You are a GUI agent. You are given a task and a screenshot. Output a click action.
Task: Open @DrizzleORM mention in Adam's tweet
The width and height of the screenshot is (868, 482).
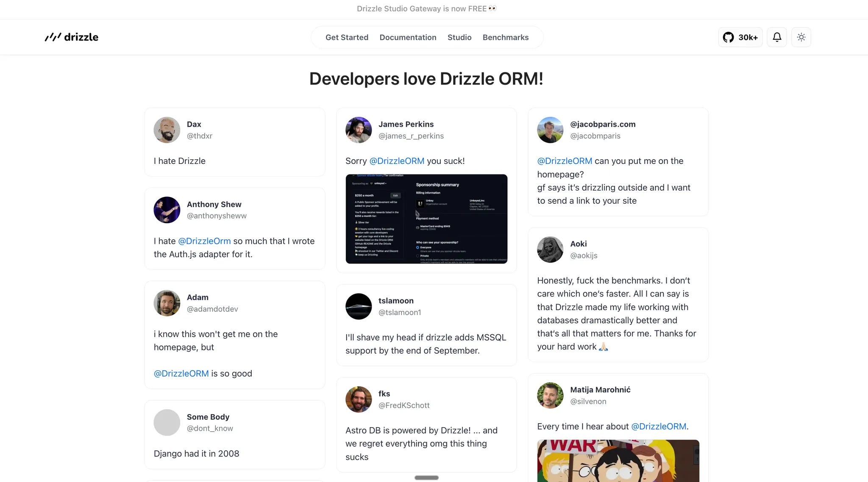click(181, 374)
